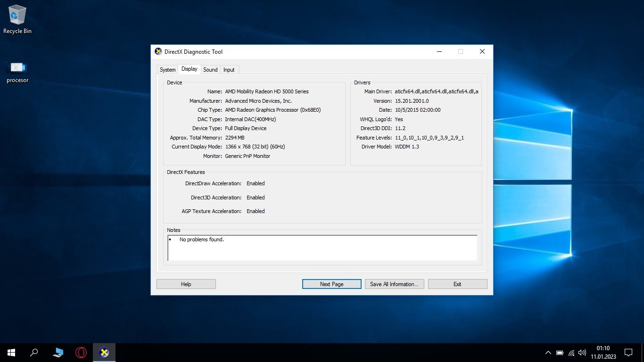Open the Wi-Fi network tray icon

571,353
